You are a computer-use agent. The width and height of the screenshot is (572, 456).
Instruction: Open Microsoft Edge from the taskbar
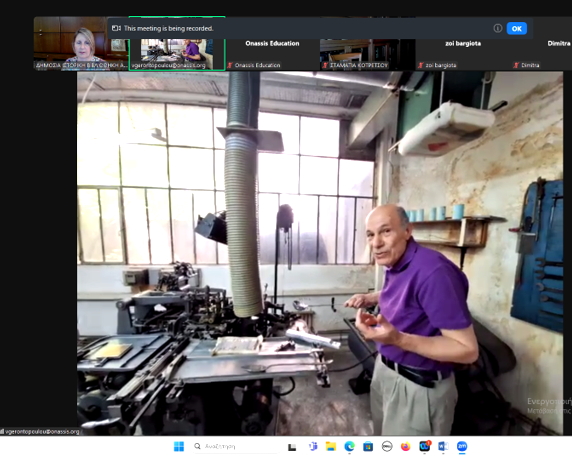pyautogui.click(x=349, y=446)
